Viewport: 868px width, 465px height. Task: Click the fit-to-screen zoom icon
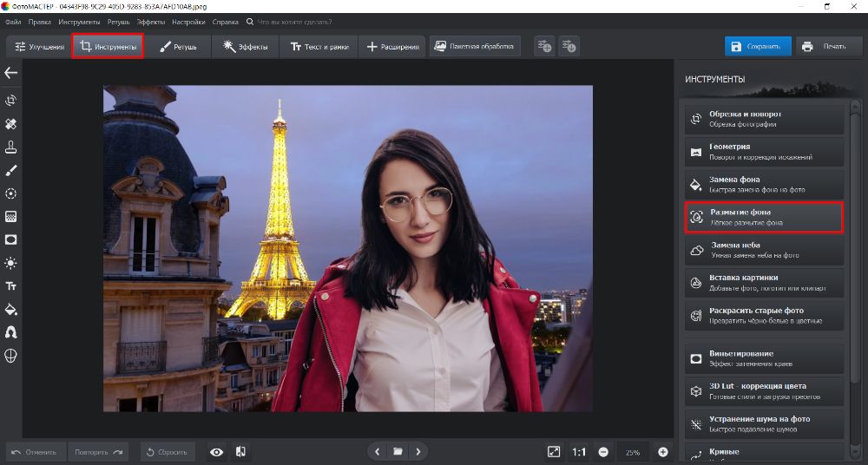point(554,452)
